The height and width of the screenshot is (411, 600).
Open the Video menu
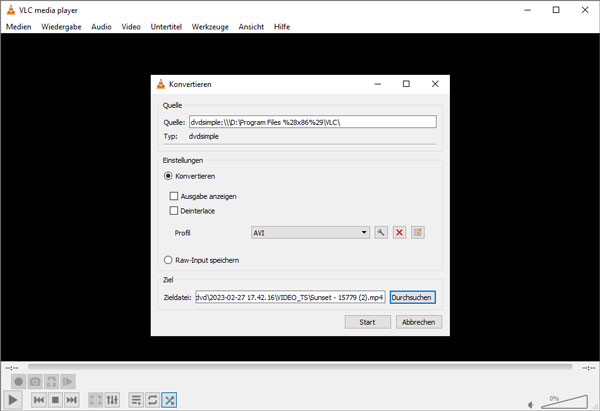[131, 27]
